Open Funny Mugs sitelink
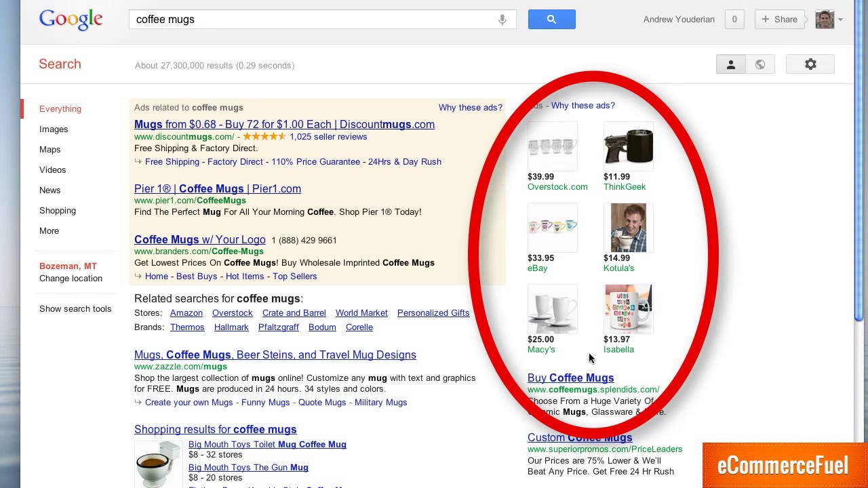The width and height of the screenshot is (868, 488). pyautogui.click(x=265, y=402)
